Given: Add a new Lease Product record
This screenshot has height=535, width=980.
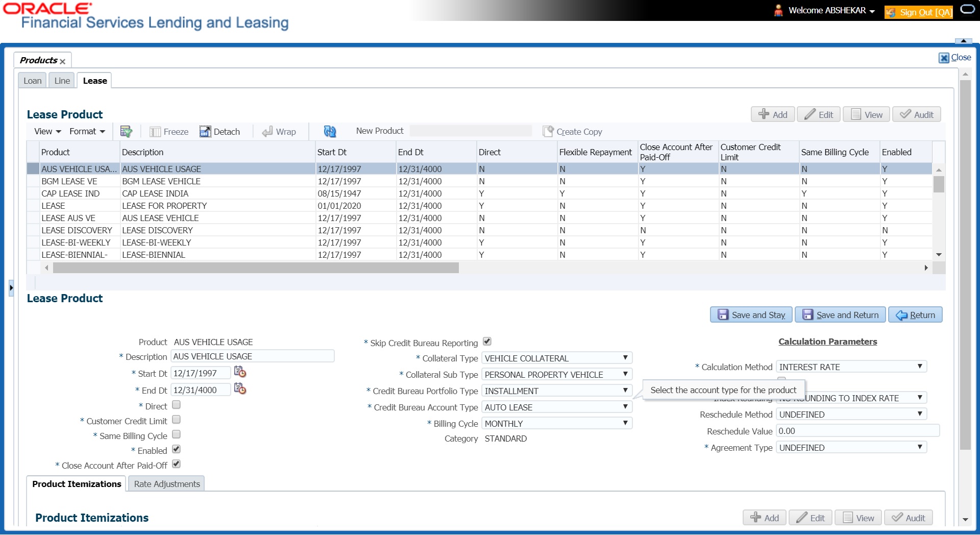Looking at the screenshot, I should coord(773,114).
